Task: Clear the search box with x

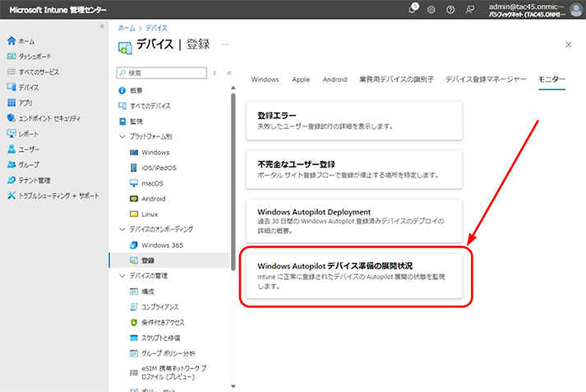Action: (x=215, y=73)
